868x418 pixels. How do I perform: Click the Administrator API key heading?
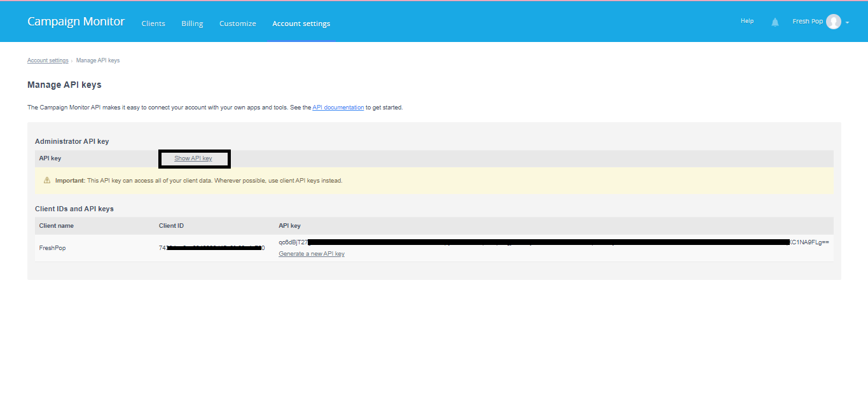click(72, 141)
